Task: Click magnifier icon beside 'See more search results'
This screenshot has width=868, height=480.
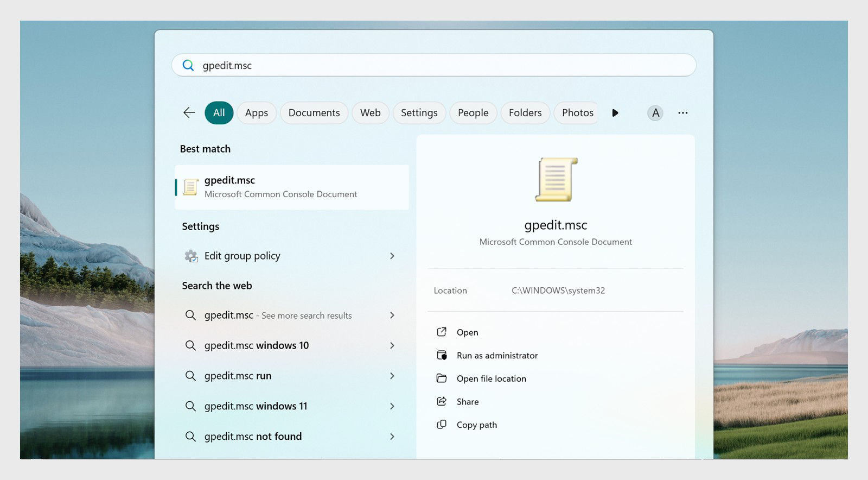Action: (190, 315)
